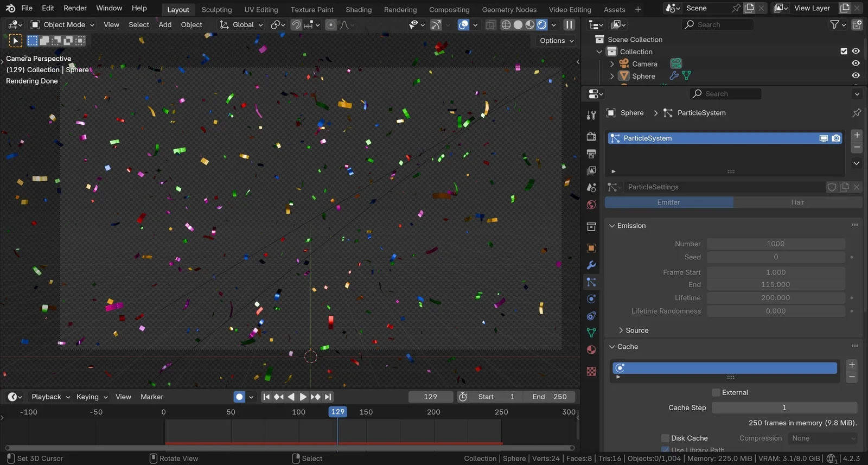Open the viewport Options dropdown
Viewport: 868px width, 465px height.
(x=557, y=41)
